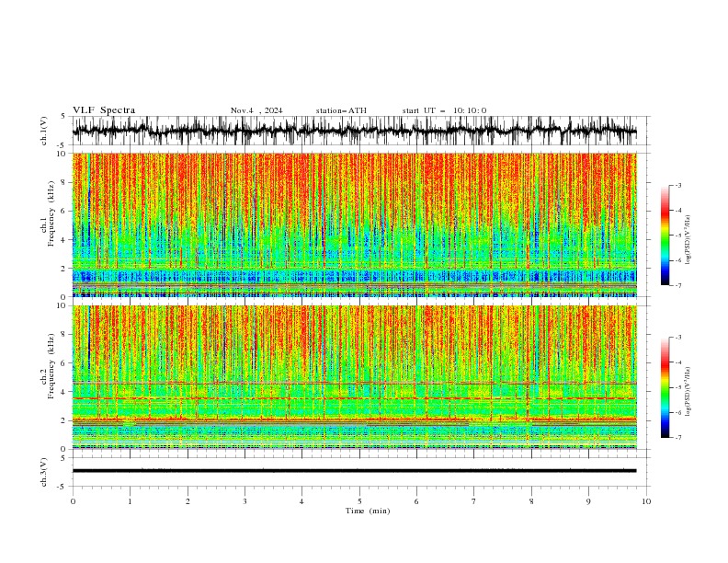Click the "ch.3(V)" axis label
Image resolution: width=728 pixels, height=563 pixels.
tap(44, 472)
